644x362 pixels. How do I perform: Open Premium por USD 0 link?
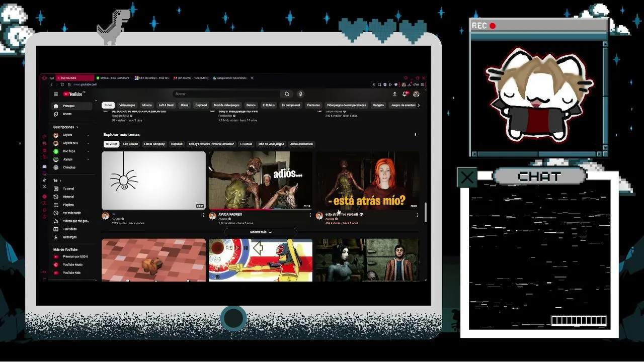pyautogui.click(x=71, y=256)
